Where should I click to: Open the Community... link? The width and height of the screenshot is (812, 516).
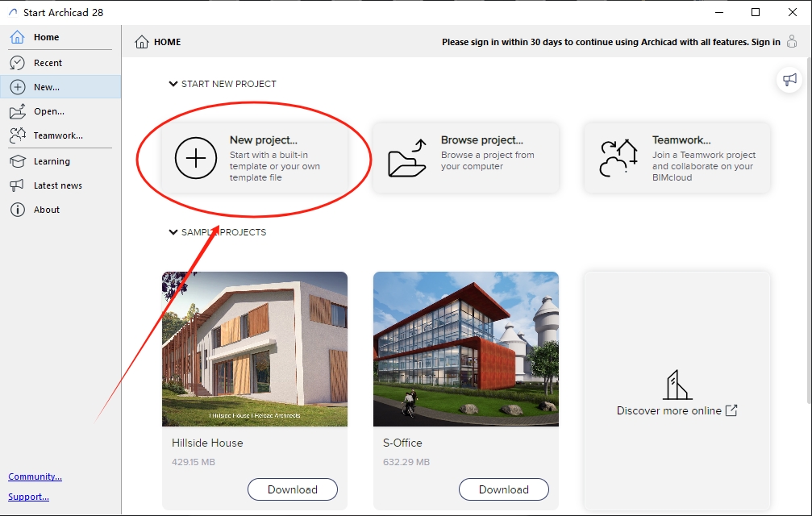click(x=35, y=476)
